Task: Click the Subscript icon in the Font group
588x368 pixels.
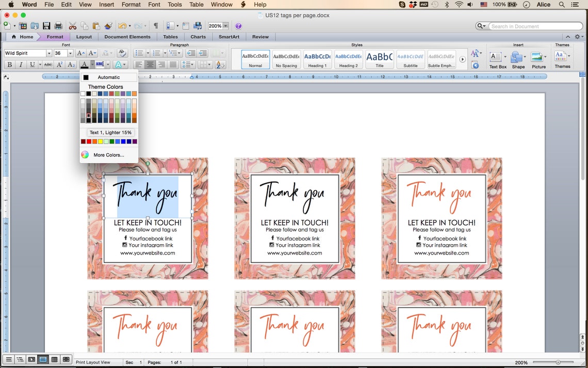Action: pos(71,65)
